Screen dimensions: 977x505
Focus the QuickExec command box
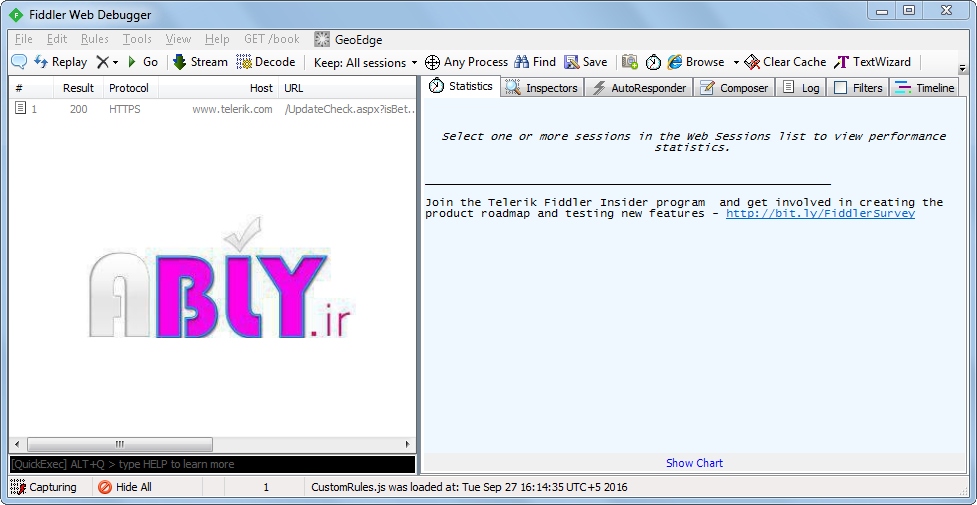pos(212,464)
